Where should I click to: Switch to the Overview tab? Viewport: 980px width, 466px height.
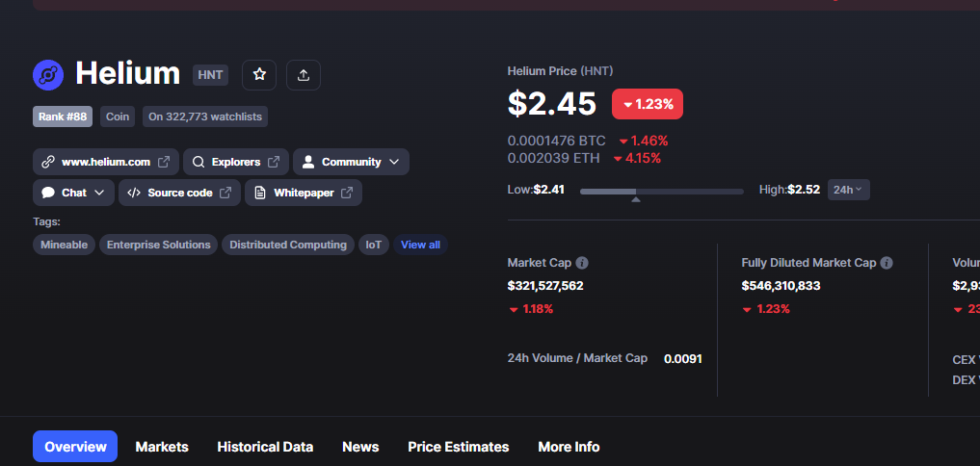point(75,447)
